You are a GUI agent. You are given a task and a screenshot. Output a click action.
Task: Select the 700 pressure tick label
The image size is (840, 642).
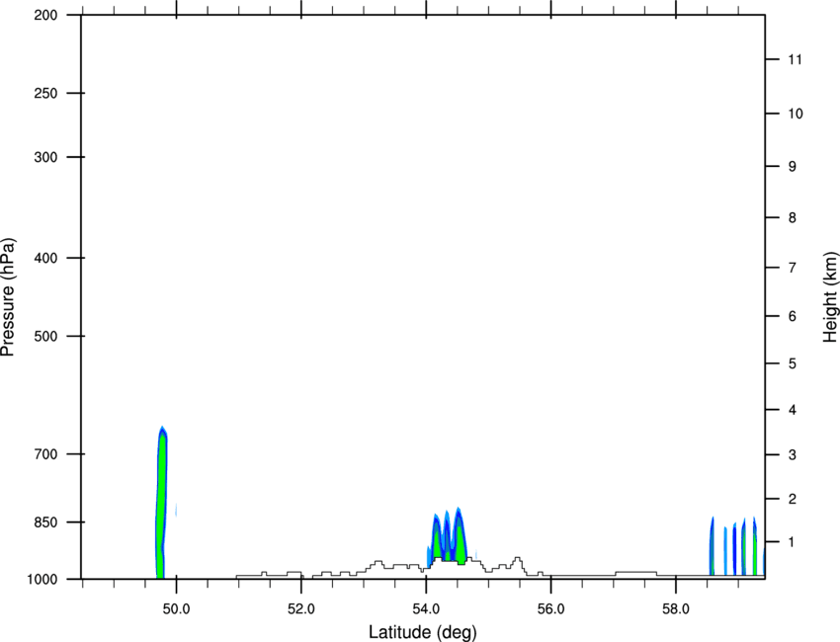click(x=45, y=454)
